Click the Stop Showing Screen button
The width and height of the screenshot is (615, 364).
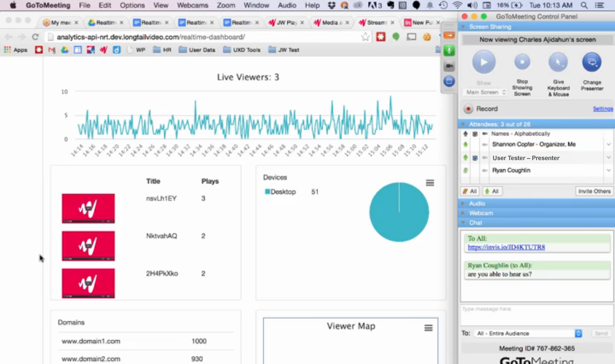pyautogui.click(x=522, y=63)
